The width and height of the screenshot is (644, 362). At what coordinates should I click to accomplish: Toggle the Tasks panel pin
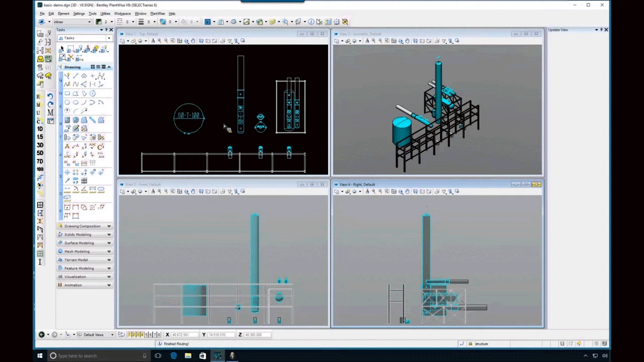pyautogui.click(x=106, y=30)
